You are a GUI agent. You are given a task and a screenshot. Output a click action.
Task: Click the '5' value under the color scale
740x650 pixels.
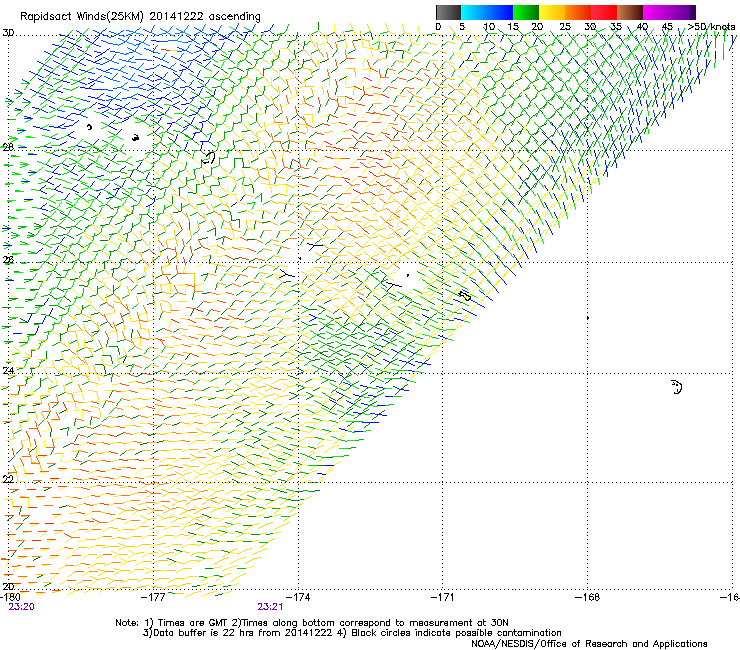462,26
